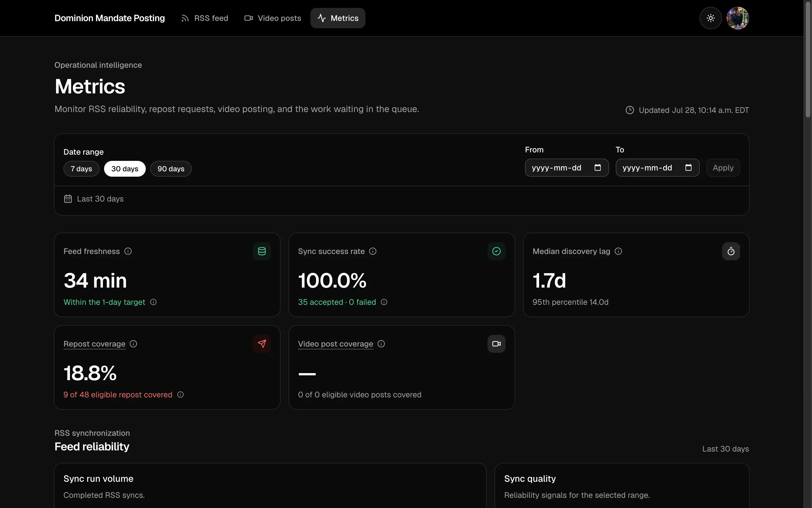Click the 34 min freshness value
Viewport: 812px width, 508px height.
tap(95, 281)
